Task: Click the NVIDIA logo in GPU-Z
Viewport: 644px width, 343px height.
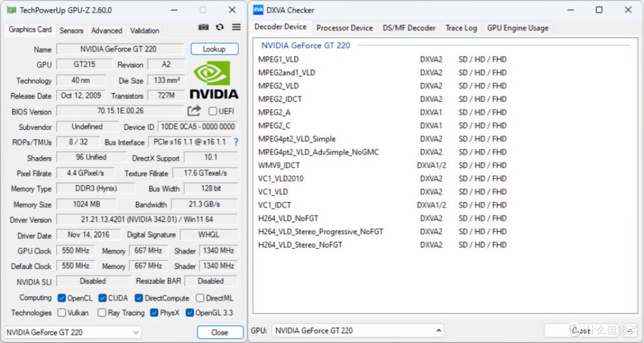Action: pyautogui.click(x=213, y=80)
